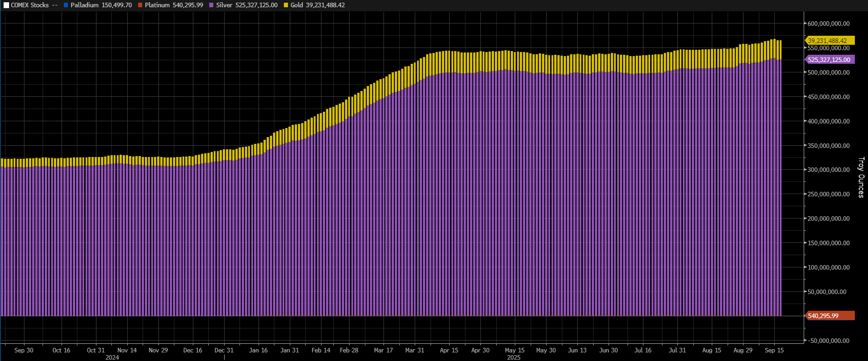Click the Aug 29 date label

743,350
